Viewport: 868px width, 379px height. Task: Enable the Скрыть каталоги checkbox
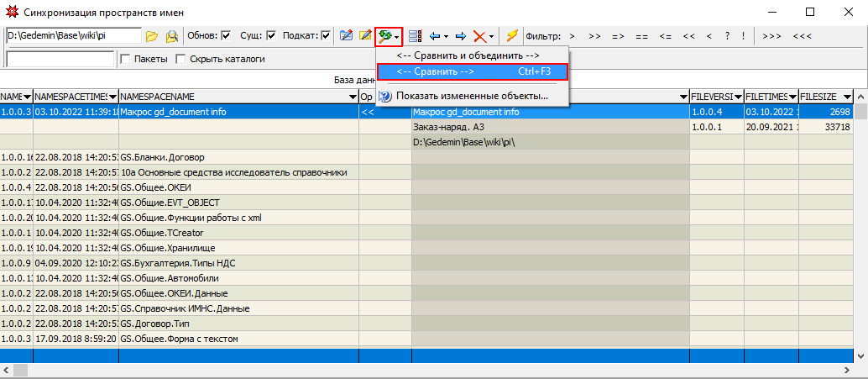(181, 60)
